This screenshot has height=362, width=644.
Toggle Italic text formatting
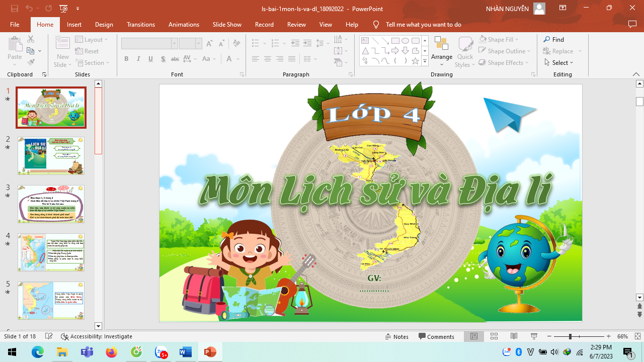coord(138,59)
